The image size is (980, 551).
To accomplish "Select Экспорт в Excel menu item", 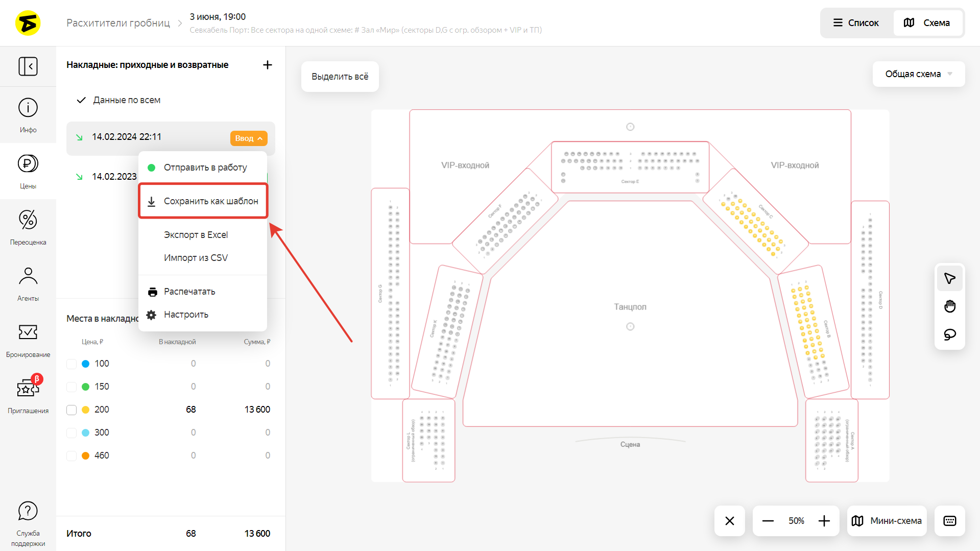I will click(196, 235).
